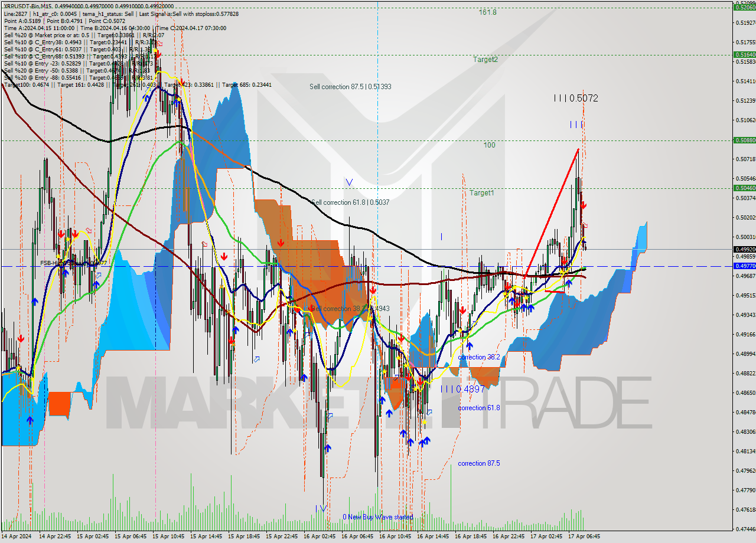Click 'Sell correction 87.5 | 0.51393' label
This screenshot has height=543, width=756.
click(x=350, y=87)
